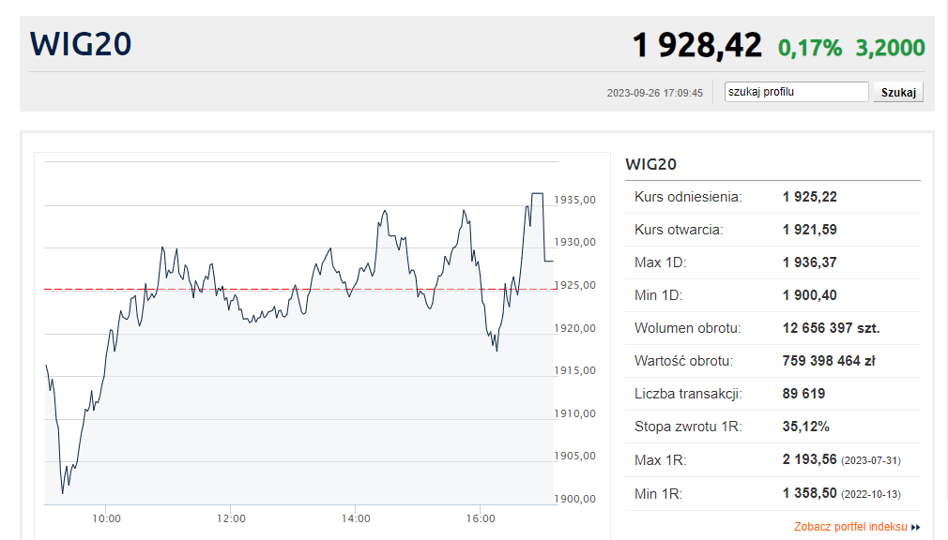The height and width of the screenshot is (540, 948).
Task: Click the 1925,00 price axis label
Action: [x=575, y=285]
